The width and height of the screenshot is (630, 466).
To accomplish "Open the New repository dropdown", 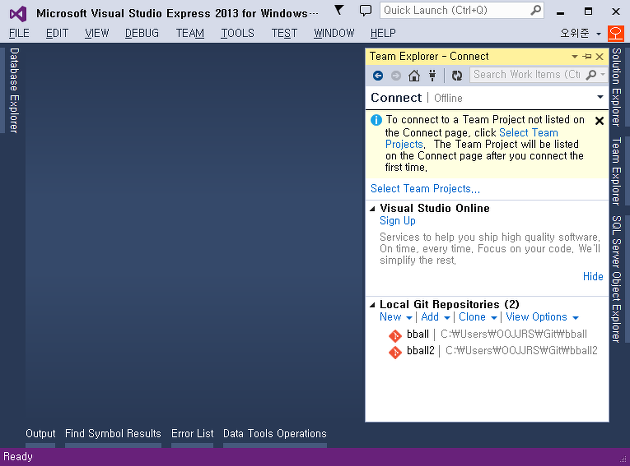I will point(396,317).
